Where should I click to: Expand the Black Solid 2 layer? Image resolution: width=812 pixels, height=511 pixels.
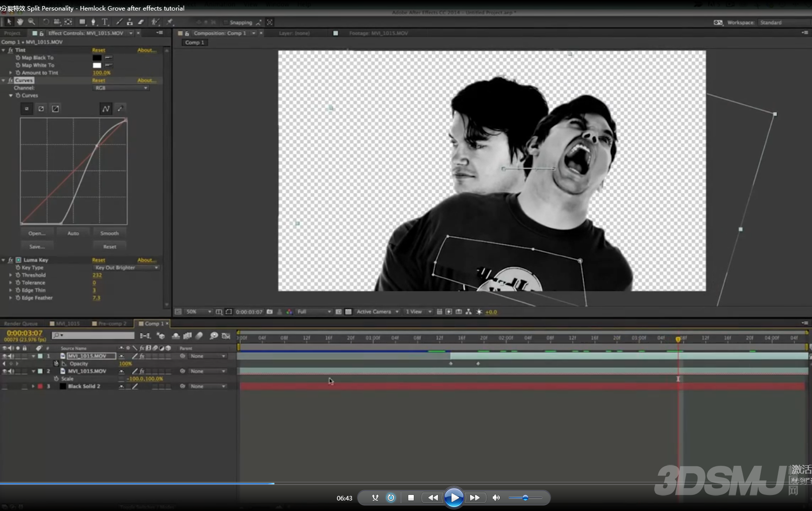coord(34,386)
